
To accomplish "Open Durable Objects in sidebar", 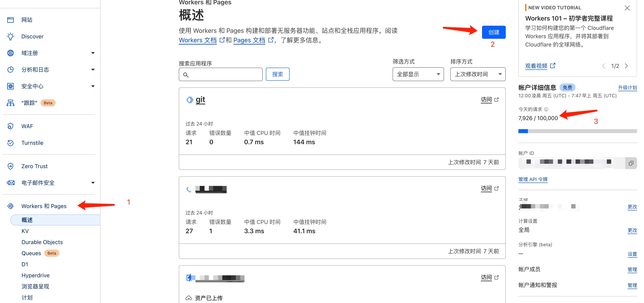I will coord(42,242).
